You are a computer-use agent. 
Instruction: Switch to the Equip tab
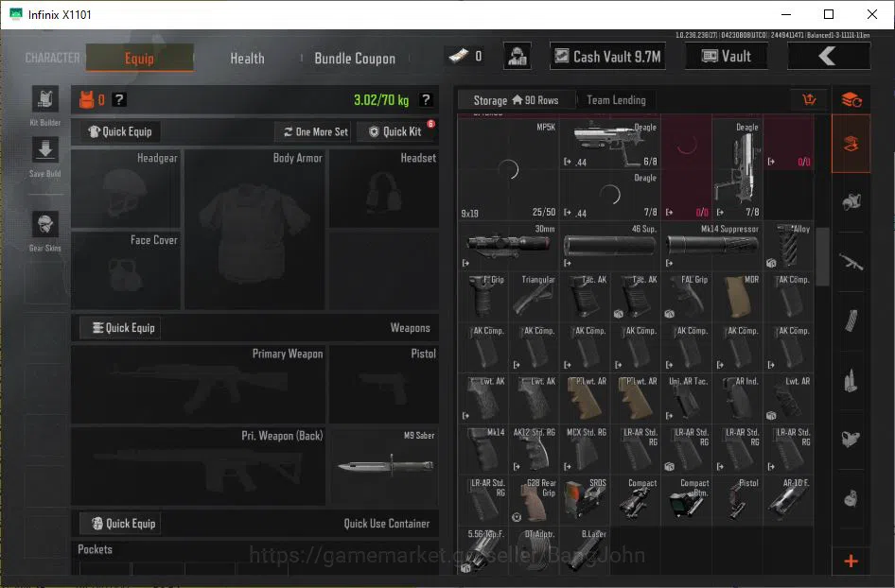pyautogui.click(x=139, y=58)
